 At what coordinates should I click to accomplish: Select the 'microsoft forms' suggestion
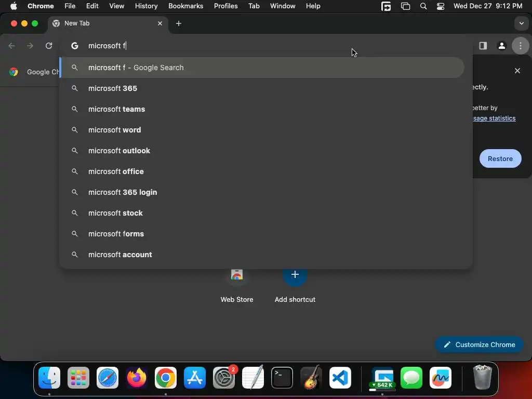pyautogui.click(x=262, y=234)
